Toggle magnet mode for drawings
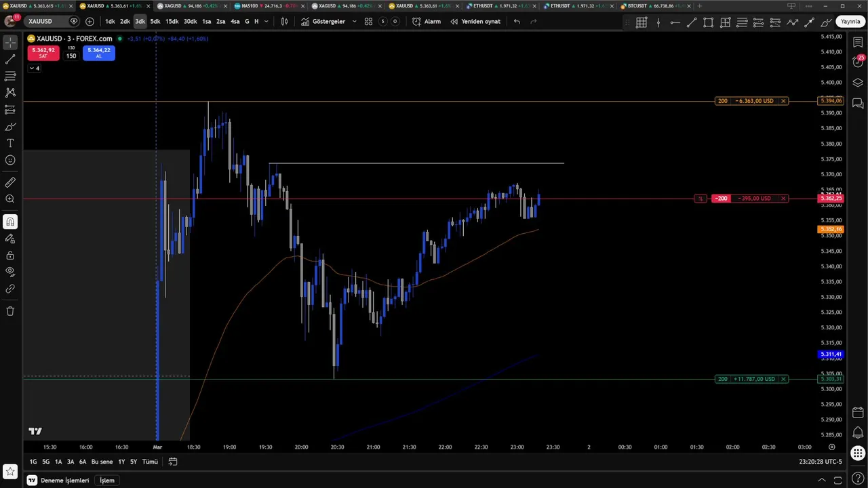 (x=10, y=222)
